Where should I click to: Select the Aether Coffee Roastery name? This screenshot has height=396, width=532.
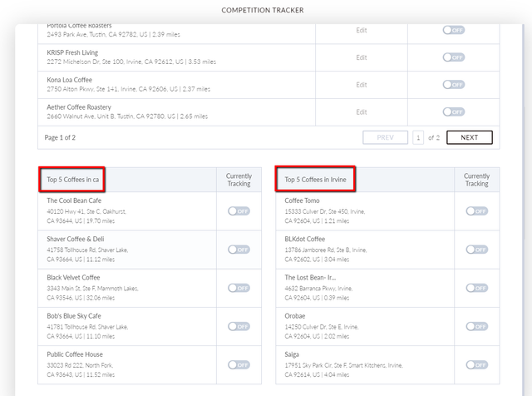click(x=79, y=107)
